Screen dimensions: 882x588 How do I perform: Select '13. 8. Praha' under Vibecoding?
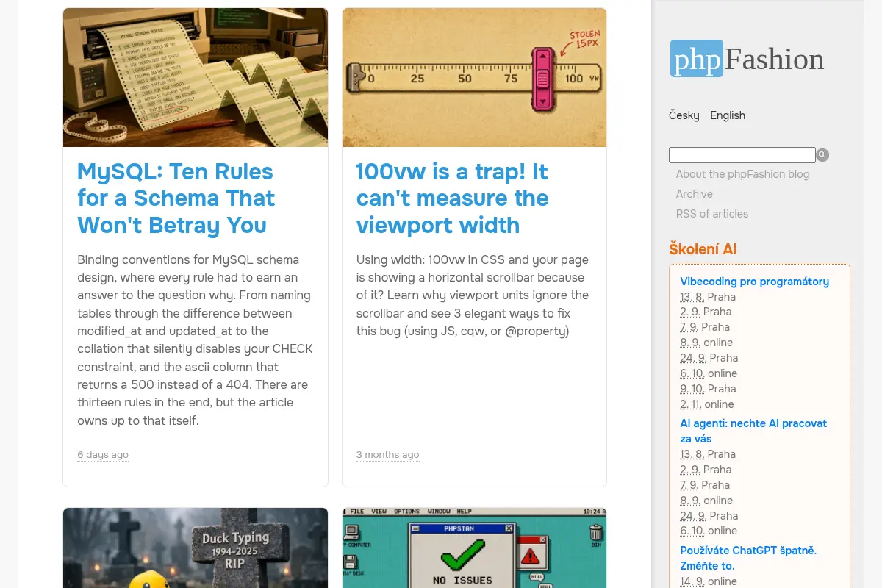pos(708,297)
